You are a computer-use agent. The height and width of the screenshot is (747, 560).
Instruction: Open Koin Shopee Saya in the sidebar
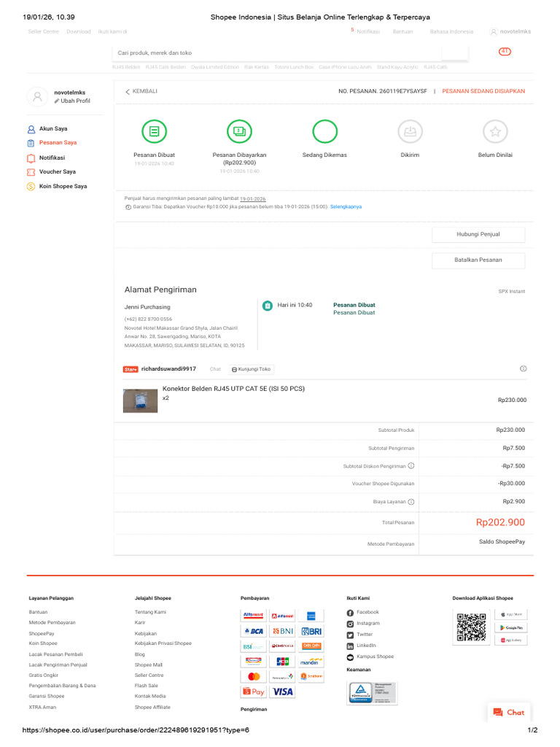click(63, 186)
